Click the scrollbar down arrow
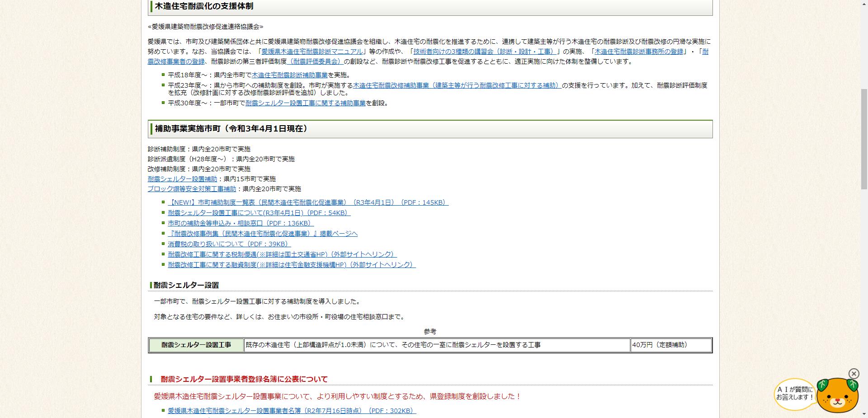Image resolution: width=868 pixels, height=418 pixels. point(864,414)
